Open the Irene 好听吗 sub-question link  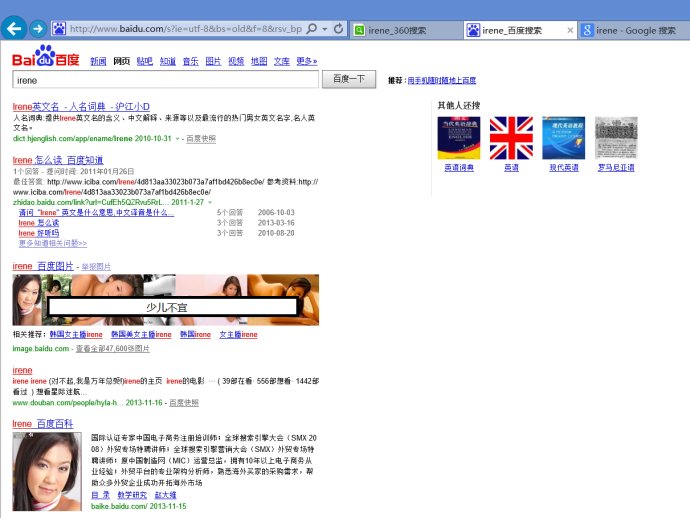coord(39,233)
